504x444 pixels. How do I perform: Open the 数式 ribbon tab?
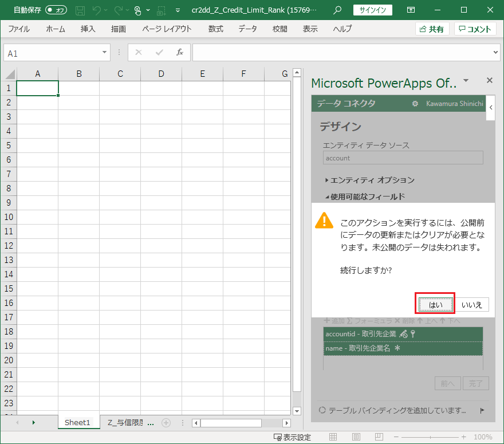point(215,29)
